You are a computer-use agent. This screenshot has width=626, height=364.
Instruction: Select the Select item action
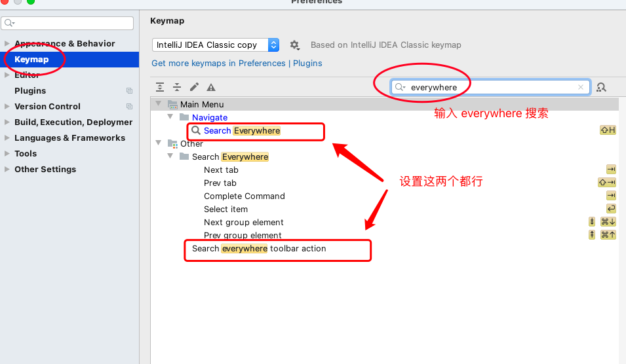[225, 209]
